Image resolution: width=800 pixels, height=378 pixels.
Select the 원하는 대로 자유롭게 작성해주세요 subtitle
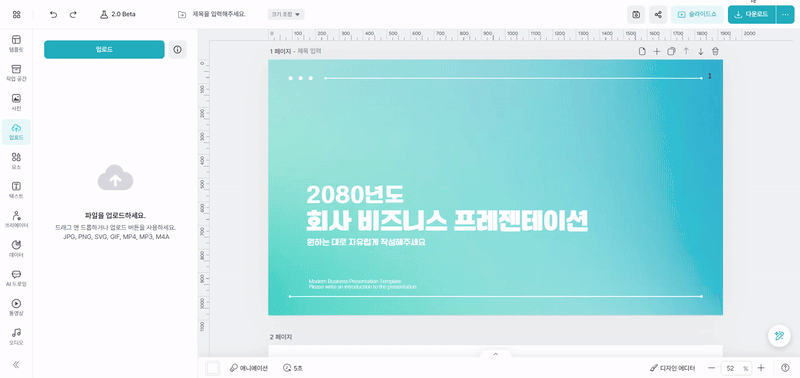tap(366, 242)
